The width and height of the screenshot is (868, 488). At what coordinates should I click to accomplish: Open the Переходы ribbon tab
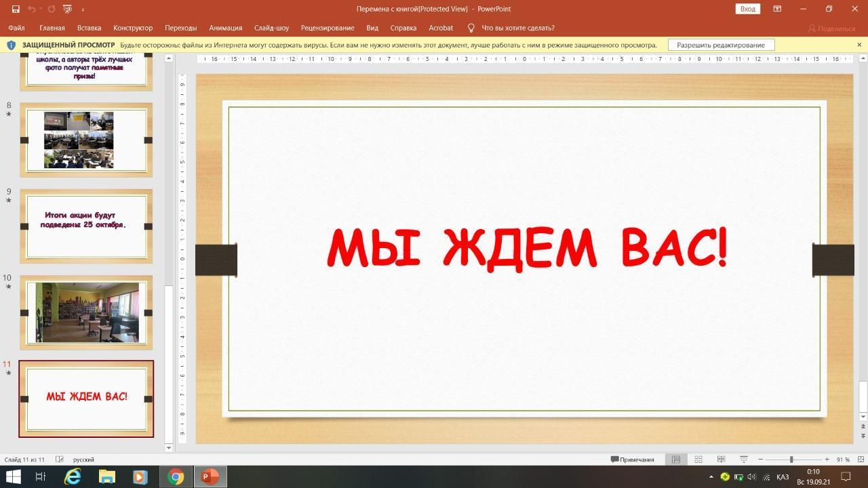click(x=180, y=28)
